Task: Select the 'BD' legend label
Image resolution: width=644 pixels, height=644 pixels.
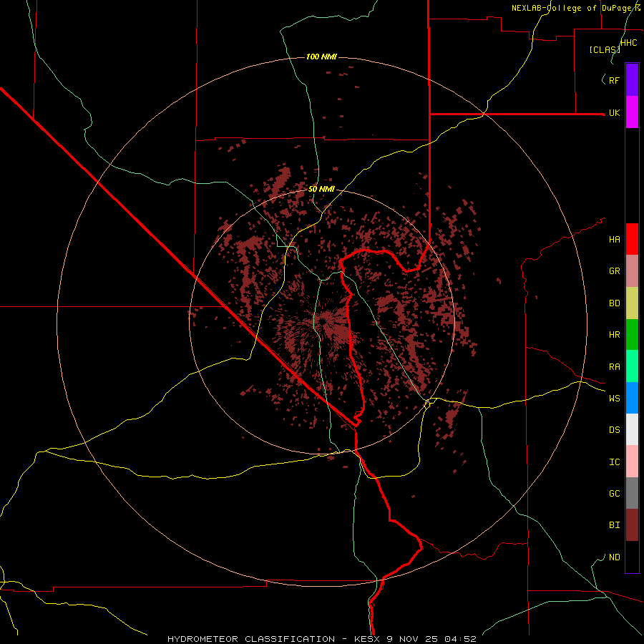Action: click(614, 303)
